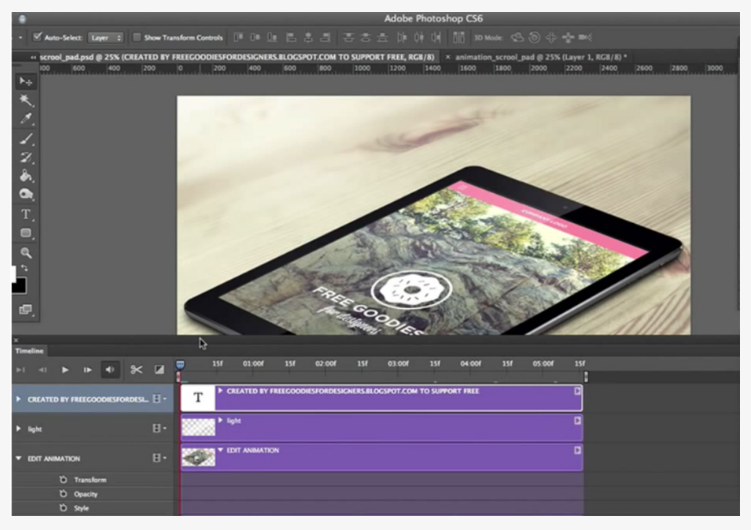Screen dimensions: 751x530
Task: Click the distribute left edges icon
Action: 401,37
